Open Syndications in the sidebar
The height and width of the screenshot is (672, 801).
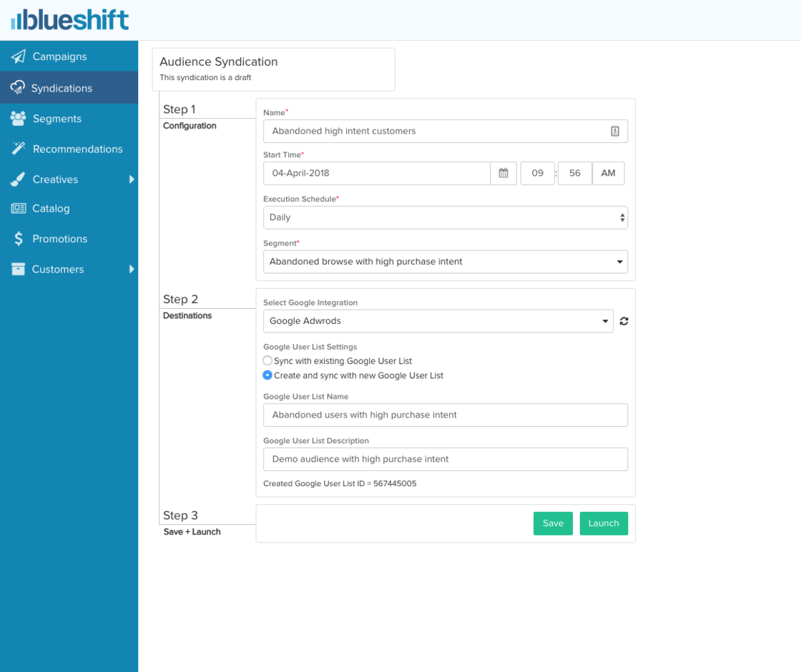[x=69, y=88]
